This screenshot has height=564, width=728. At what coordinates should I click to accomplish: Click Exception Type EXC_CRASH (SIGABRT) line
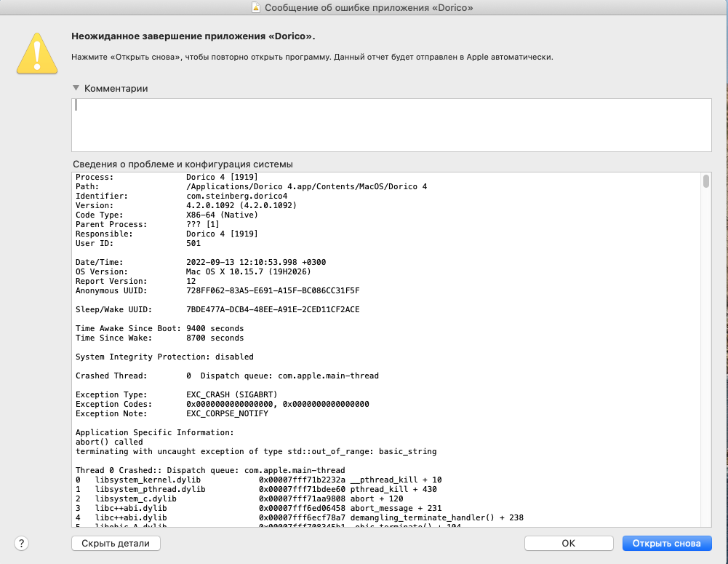[x=177, y=394]
